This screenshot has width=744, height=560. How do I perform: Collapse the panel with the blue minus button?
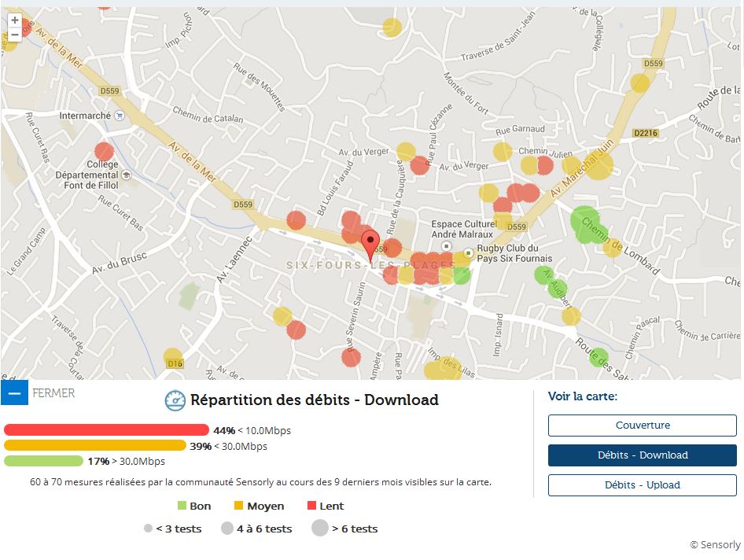[14, 392]
